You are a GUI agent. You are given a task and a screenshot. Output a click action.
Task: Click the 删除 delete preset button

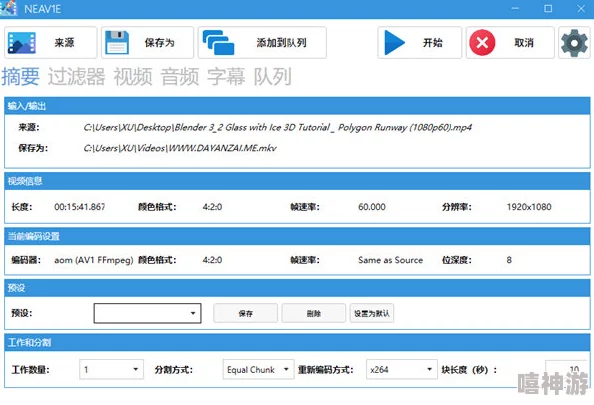[314, 313]
